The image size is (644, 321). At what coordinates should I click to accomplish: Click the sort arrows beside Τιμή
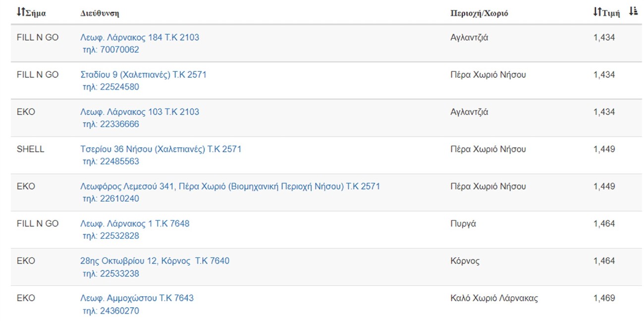pos(597,12)
